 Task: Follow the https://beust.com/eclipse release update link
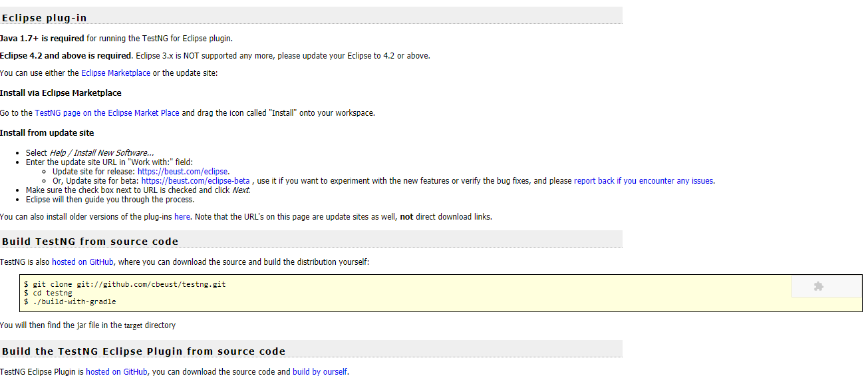183,172
